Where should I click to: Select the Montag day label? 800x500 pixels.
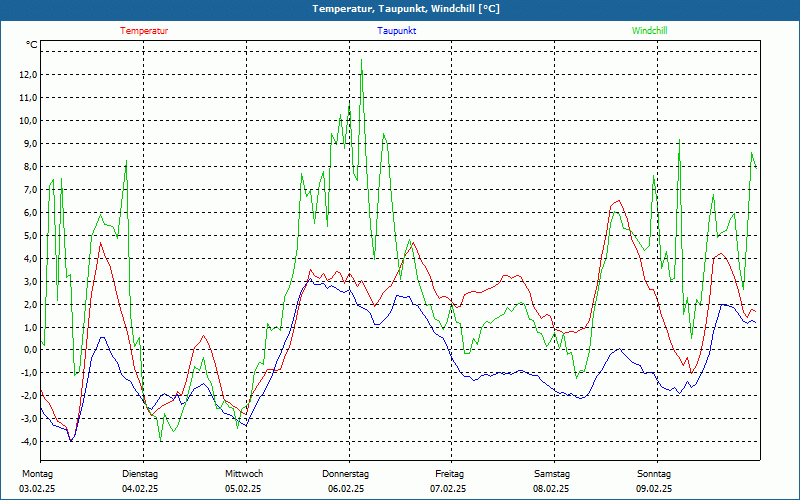pos(36,474)
